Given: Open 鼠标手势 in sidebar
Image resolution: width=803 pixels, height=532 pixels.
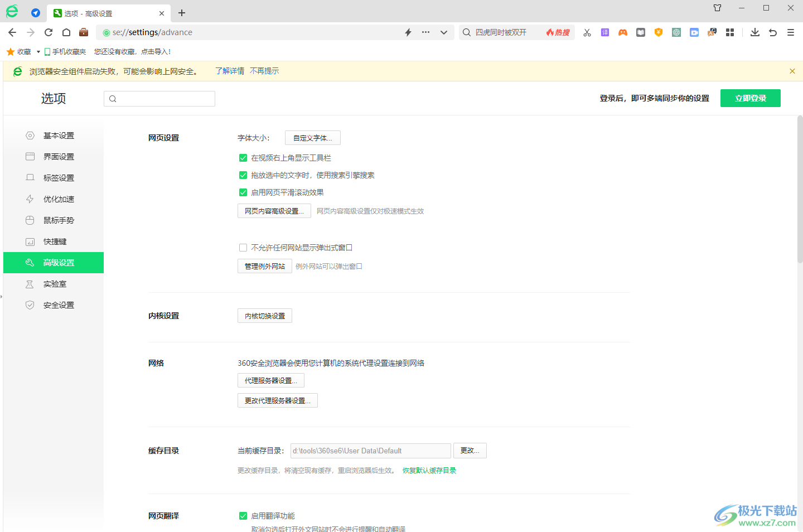Looking at the screenshot, I should [54, 220].
